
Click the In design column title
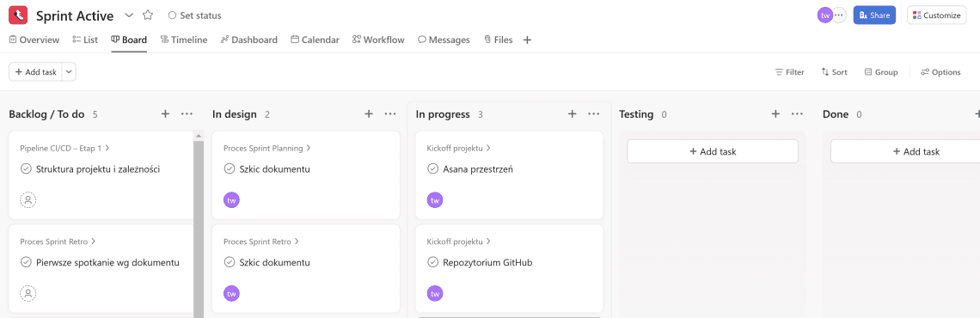235,114
